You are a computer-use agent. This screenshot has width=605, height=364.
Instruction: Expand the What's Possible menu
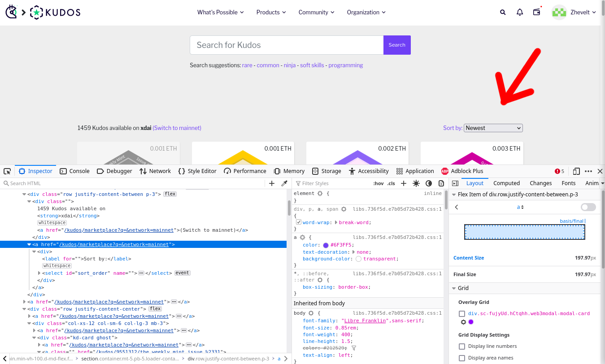[221, 13]
